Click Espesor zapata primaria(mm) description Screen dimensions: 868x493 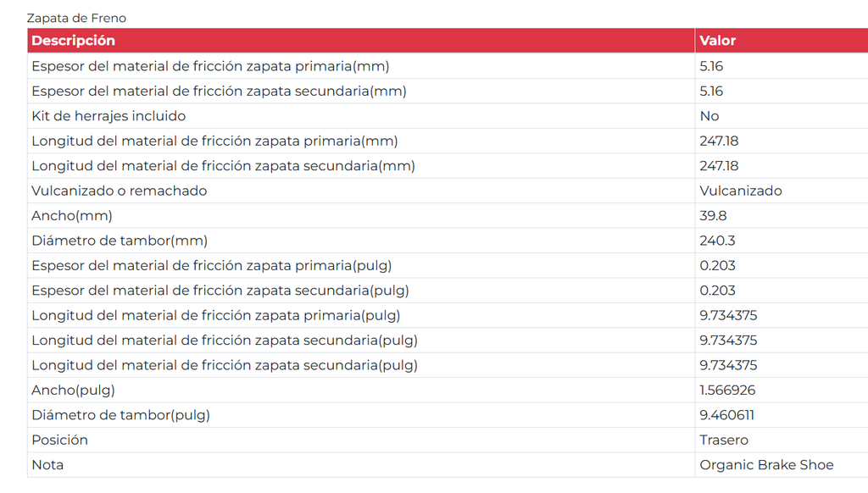click(210, 66)
